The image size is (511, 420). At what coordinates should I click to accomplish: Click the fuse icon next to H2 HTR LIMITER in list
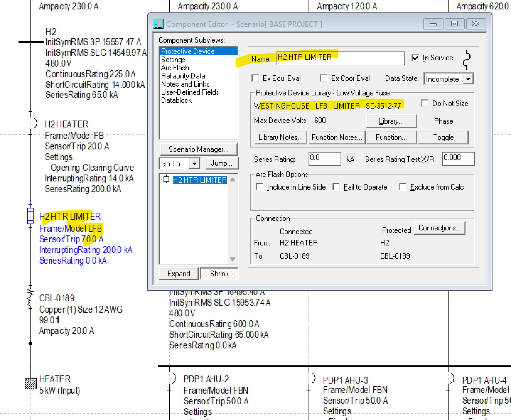[x=166, y=180]
